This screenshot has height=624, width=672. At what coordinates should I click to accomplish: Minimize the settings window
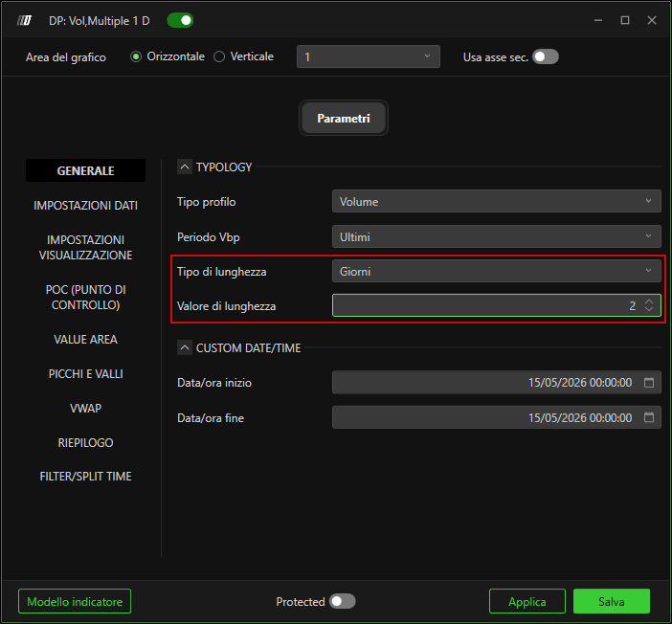[x=598, y=20]
